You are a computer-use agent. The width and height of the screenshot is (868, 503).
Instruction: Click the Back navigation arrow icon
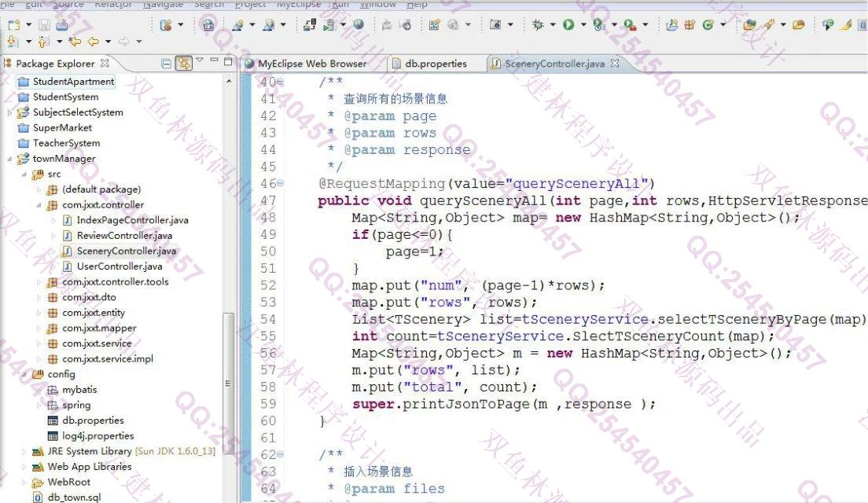[93, 42]
